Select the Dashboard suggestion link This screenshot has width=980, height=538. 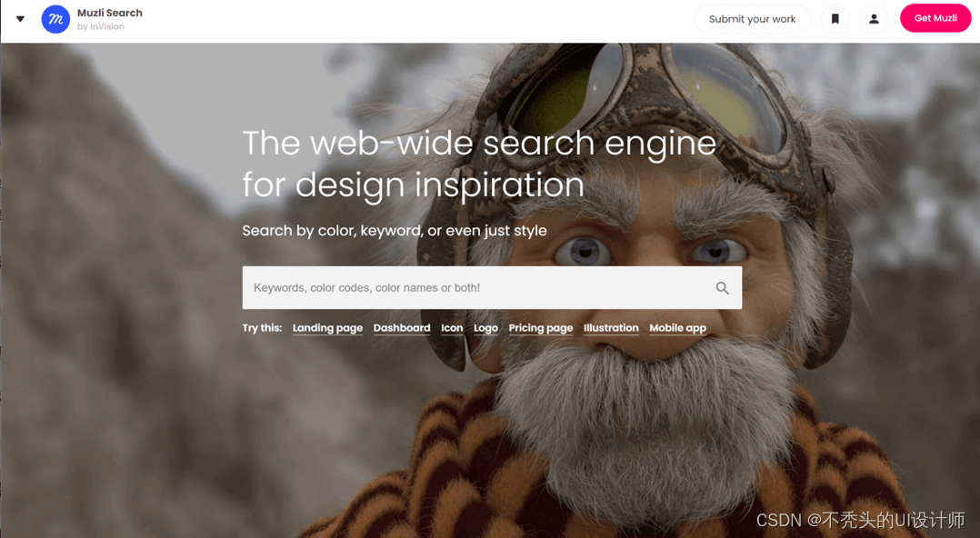(x=402, y=328)
